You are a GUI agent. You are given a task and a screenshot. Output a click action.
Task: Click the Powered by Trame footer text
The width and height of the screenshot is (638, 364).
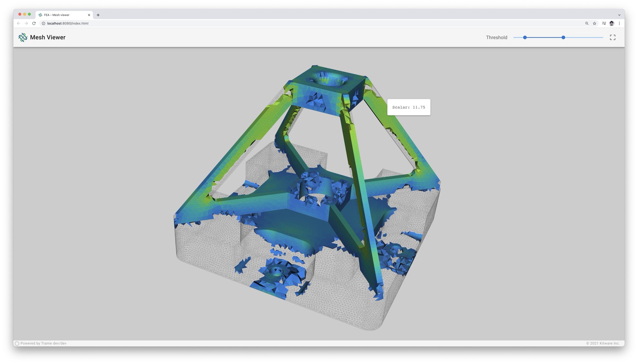pos(43,343)
